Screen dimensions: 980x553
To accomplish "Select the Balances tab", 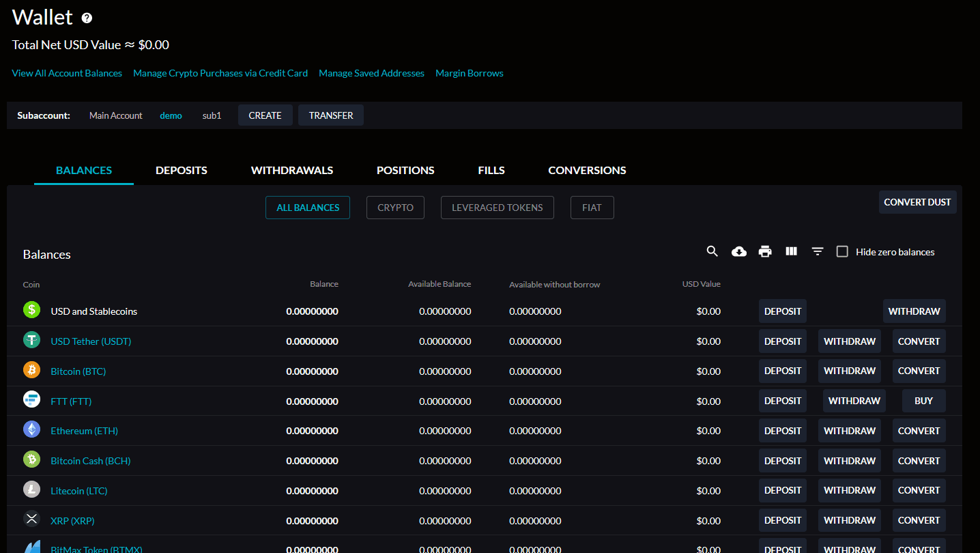I will click(84, 171).
